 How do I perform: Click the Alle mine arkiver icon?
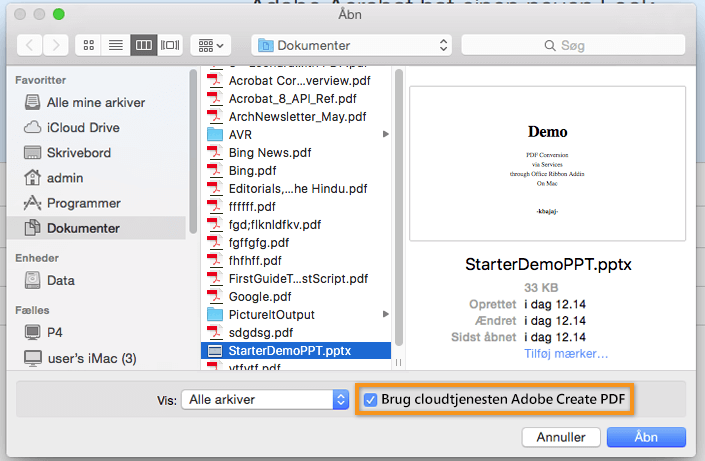(x=32, y=102)
